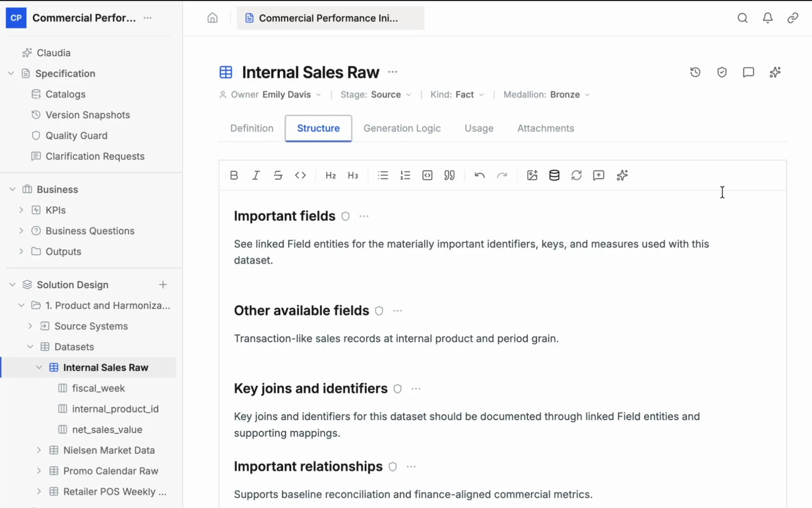Expand the Outputs folder

[21, 251]
